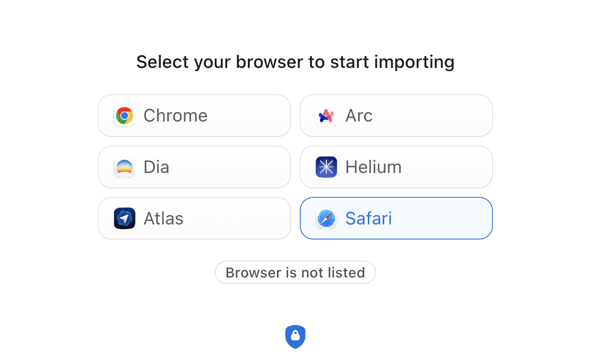The width and height of the screenshot is (605, 364).
Task: Select the highlighted Safari text label
Action: coord(368,219)
